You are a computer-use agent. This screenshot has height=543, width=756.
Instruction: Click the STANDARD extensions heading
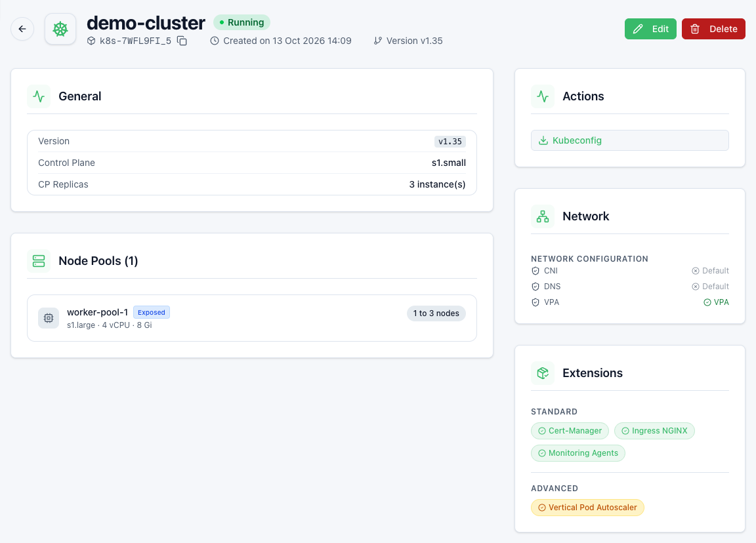tap(554, 411)
